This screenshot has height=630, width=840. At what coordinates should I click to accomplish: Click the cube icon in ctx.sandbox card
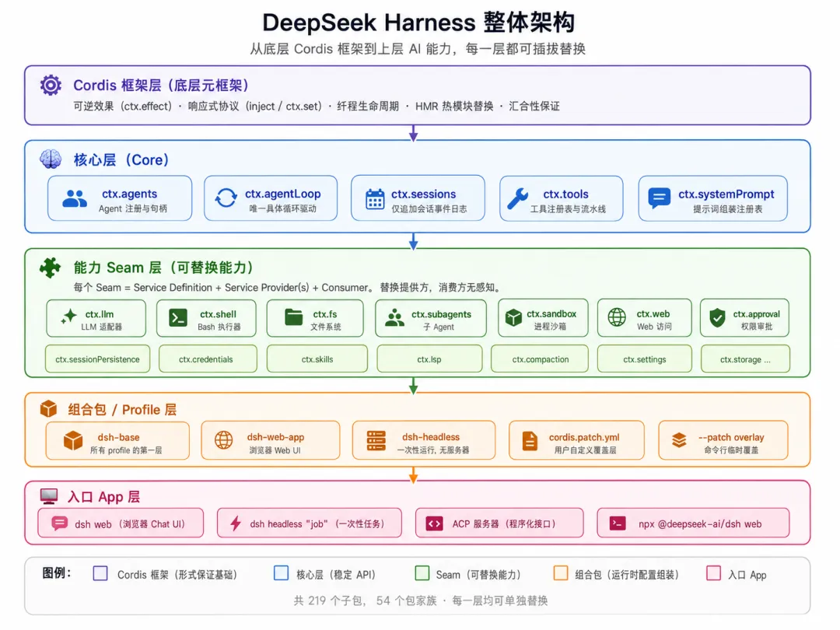pos(513,317)
